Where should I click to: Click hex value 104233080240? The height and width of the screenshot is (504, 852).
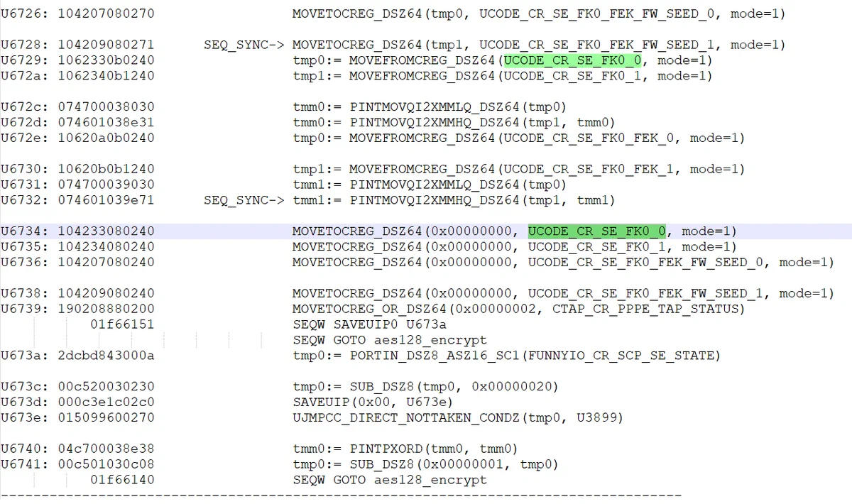click(x=106, y=231)
